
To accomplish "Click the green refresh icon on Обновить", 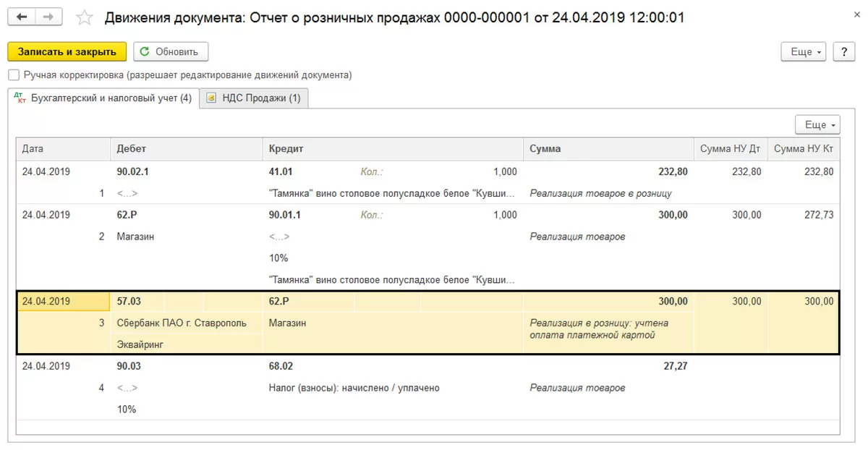I will (145, 51).
